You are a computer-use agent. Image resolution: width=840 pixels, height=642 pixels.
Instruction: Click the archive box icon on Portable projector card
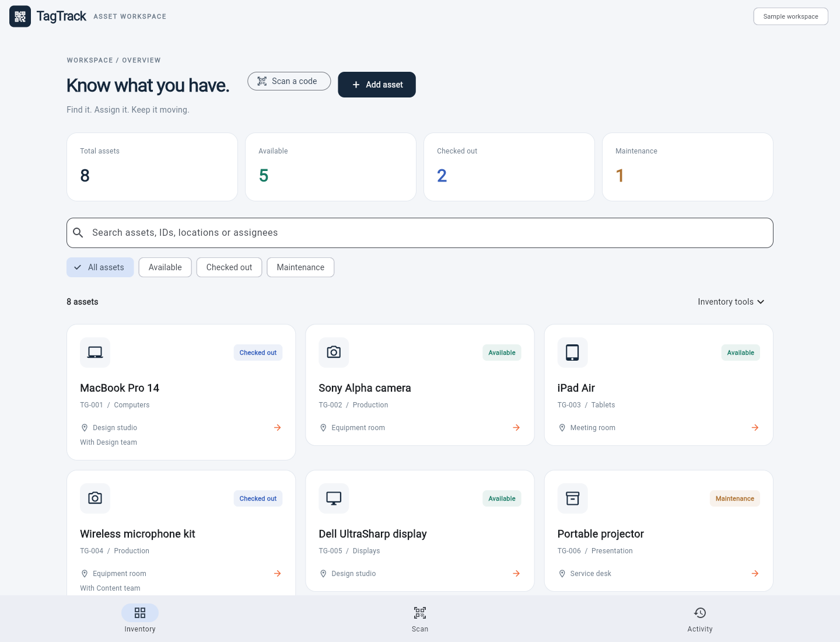(572, 498)
